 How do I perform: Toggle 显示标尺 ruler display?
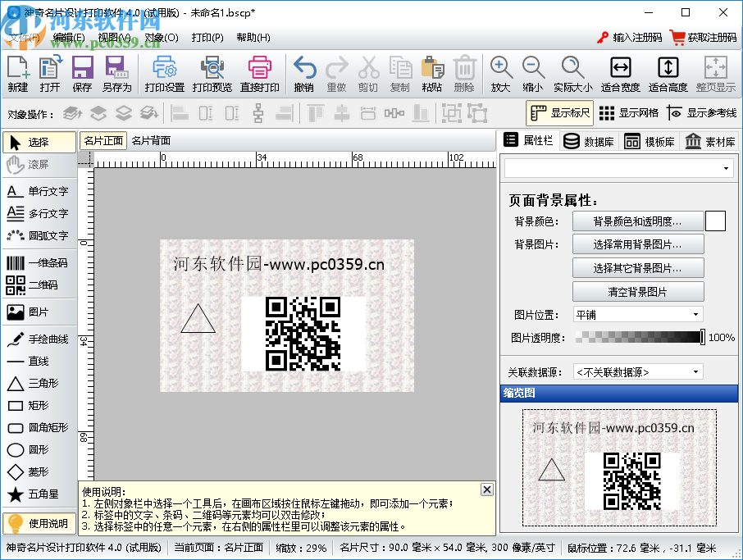coord(559,113)
